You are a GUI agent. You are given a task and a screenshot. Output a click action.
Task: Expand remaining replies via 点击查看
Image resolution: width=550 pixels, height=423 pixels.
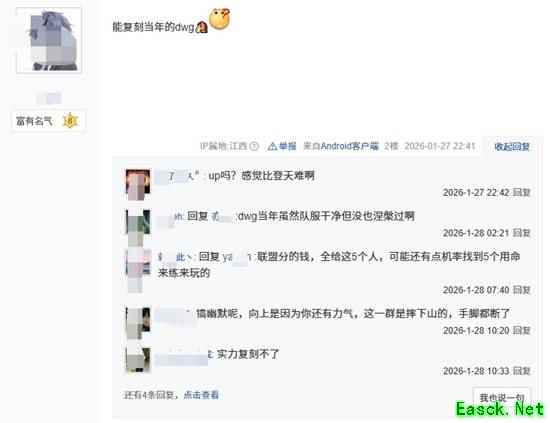[x=201, y=395]
